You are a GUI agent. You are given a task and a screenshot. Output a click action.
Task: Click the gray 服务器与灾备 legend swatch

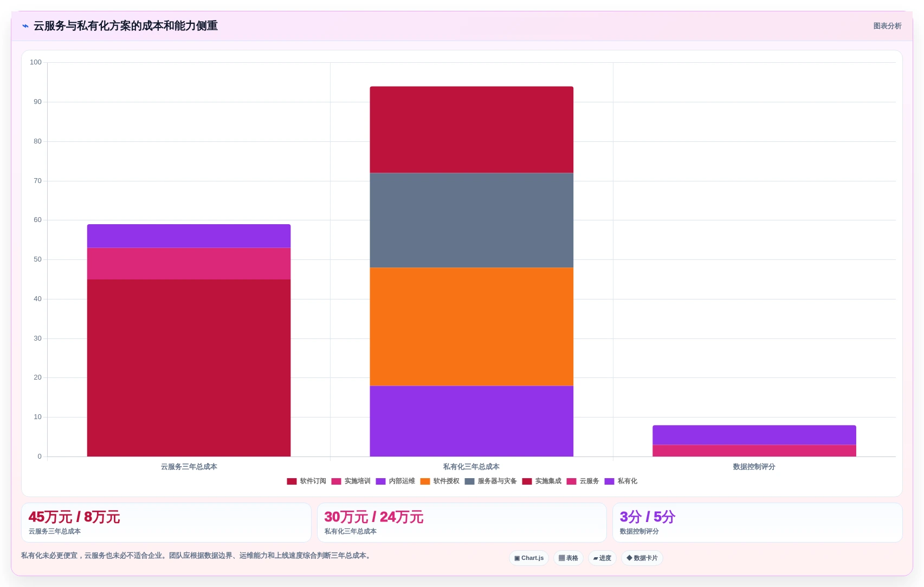click(x=469, y=481)
